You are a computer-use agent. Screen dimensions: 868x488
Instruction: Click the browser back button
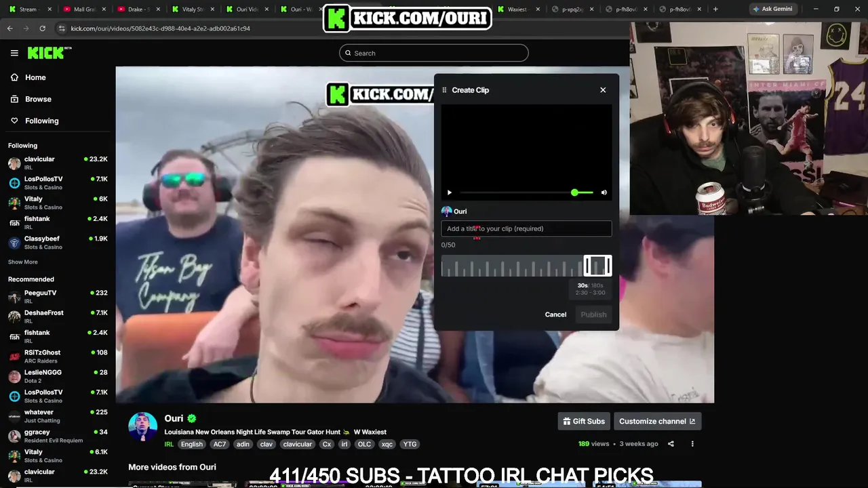pos(9,28)
